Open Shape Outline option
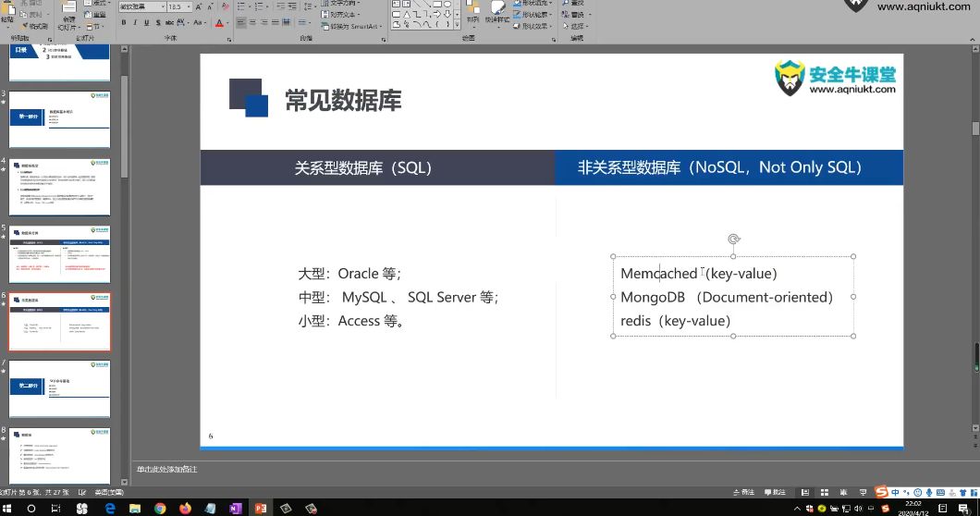The width and height of the screenshot is (980, 516). [x=533, y=15]
